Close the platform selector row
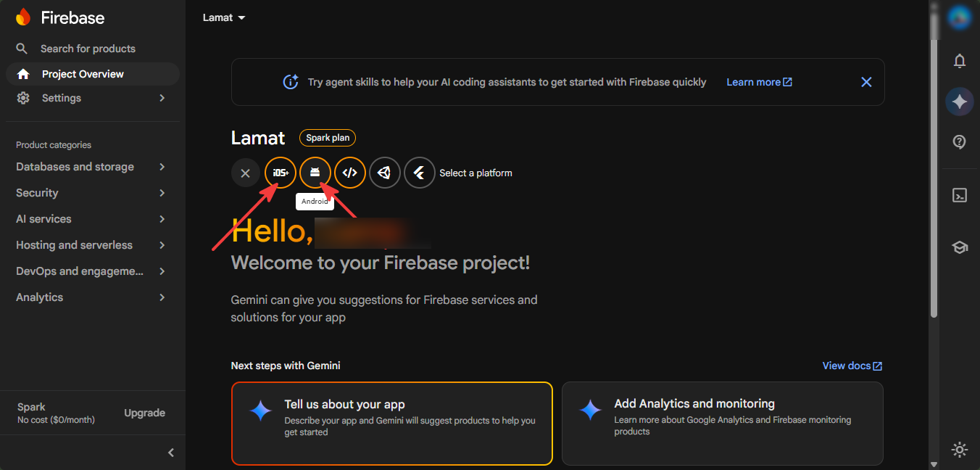The image size is (980, 470). (x=246, y=173)
